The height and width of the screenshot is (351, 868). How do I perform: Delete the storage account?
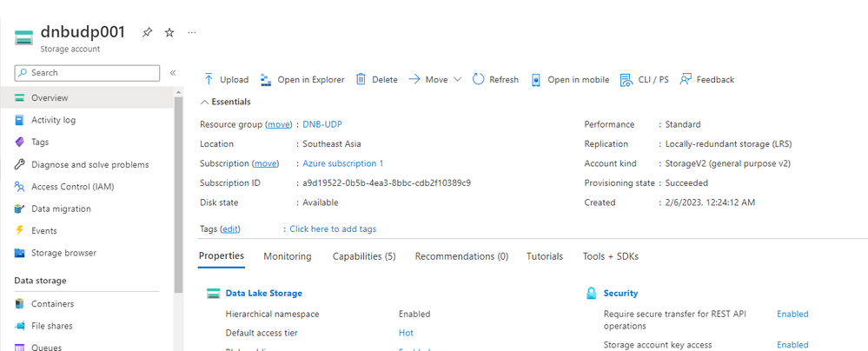coord(376,79)
